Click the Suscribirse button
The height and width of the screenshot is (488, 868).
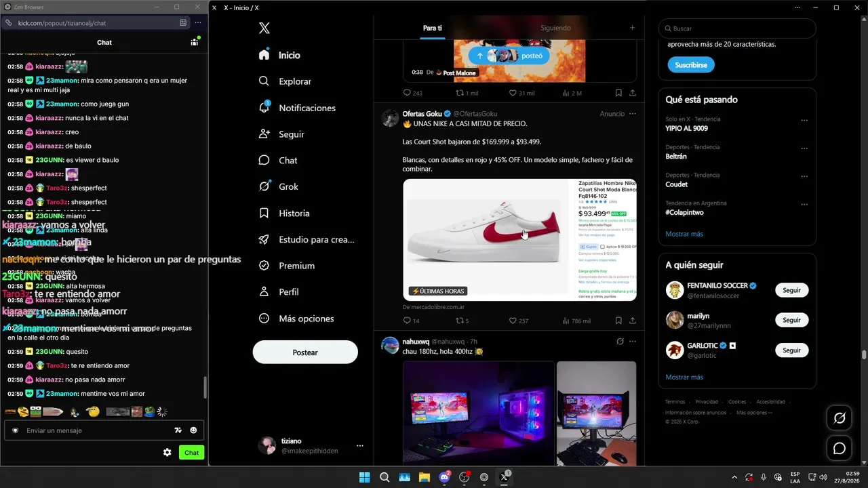click(691, 65)
